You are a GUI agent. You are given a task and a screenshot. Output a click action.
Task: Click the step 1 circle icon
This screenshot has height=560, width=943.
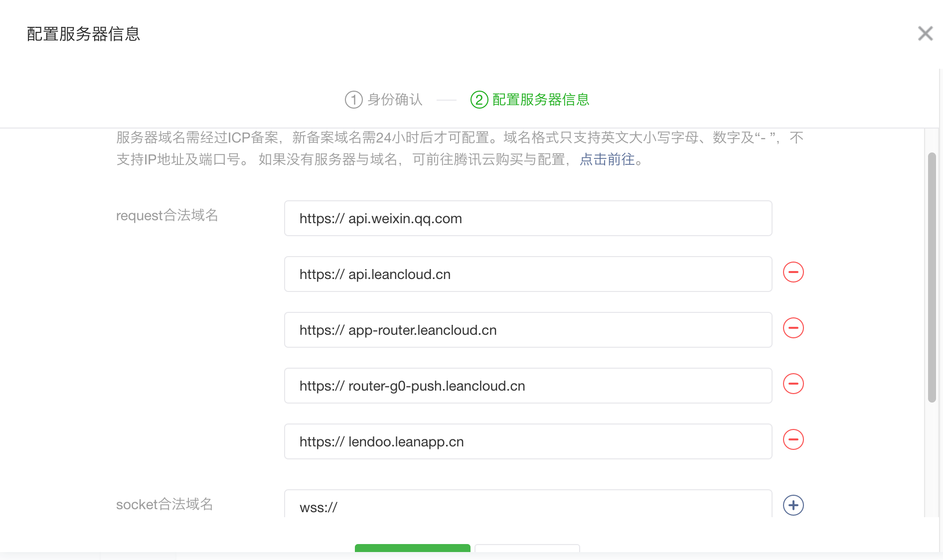coord(353,100)
